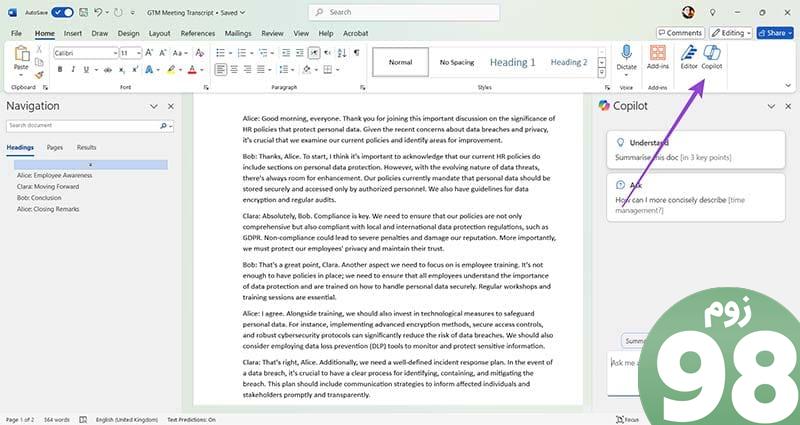Toggle strikethrough formatting

(x=108, y=69)
